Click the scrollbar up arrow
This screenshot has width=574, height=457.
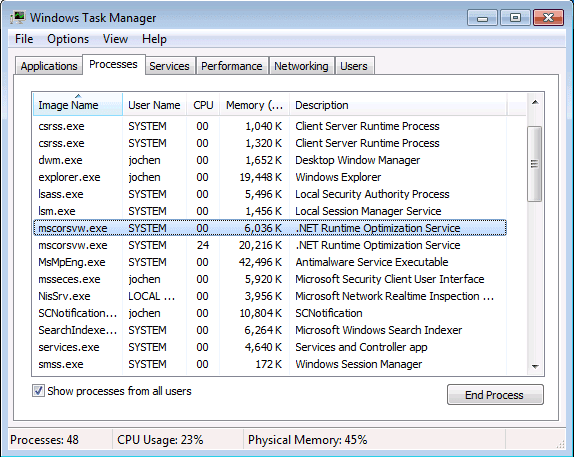(x=535, y=103)
